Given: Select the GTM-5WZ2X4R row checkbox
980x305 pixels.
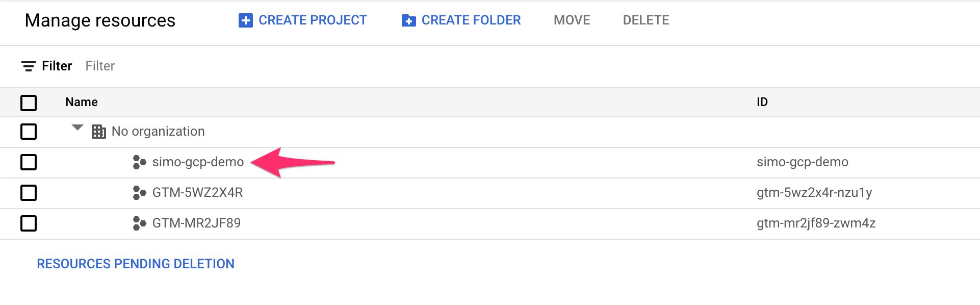Looking at the screenshot, I should 29,193.
